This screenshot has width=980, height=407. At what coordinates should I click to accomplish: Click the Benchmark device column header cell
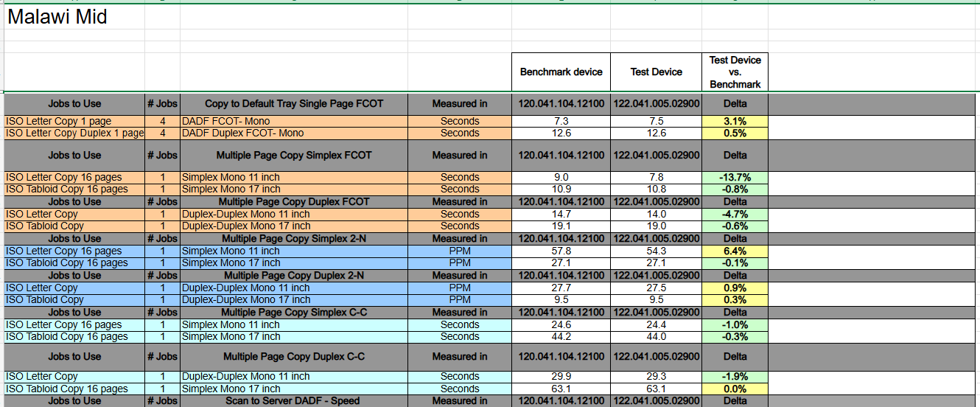[561, 72]
